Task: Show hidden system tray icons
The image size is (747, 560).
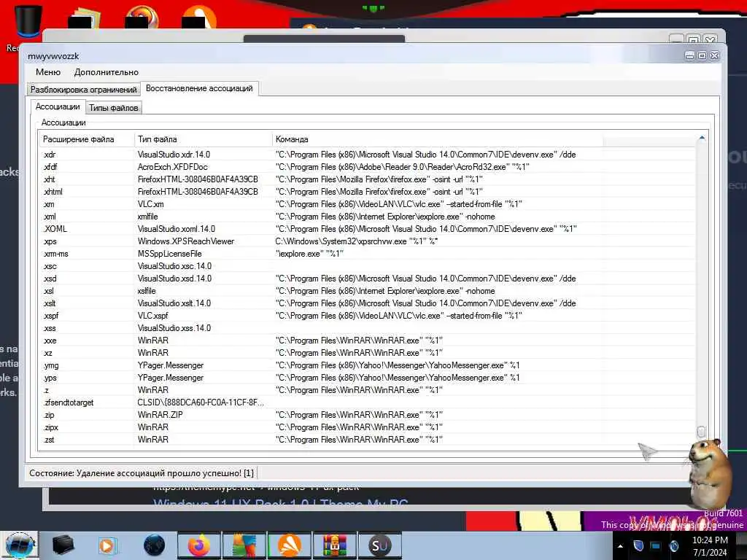Action: (620, 546)
